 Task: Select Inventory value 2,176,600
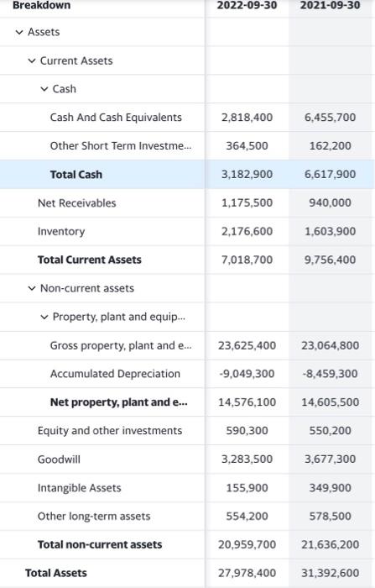coord(247,231)
